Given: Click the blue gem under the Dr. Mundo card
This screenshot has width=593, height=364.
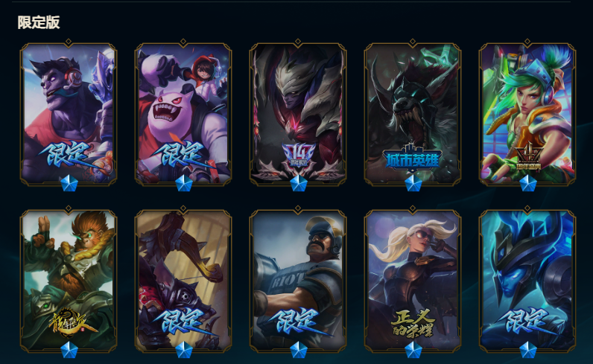Looking at the screenshot, I should (x=69, y=183).
